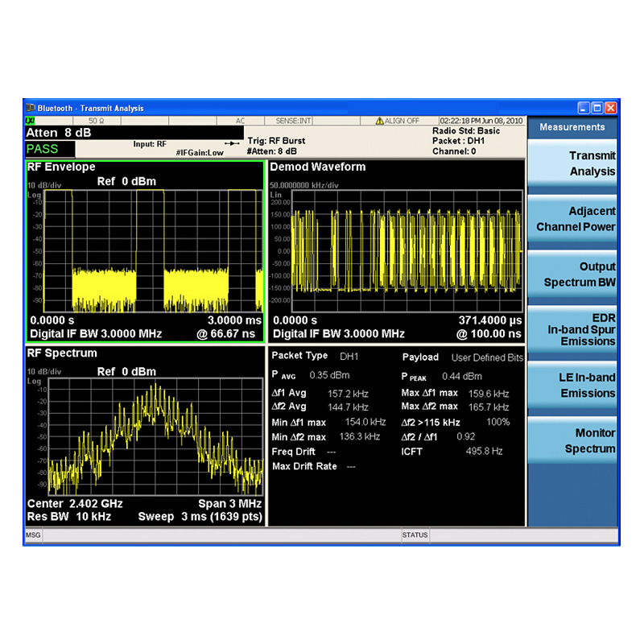The image size is (644, 644).
Task: Close the Bluetooth Transmit Analysis window
Action: pyautogui.click(x=611, y=108)
